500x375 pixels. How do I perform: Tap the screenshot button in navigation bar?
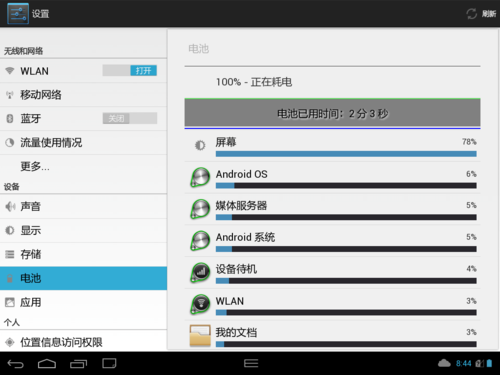click(109, 363)
